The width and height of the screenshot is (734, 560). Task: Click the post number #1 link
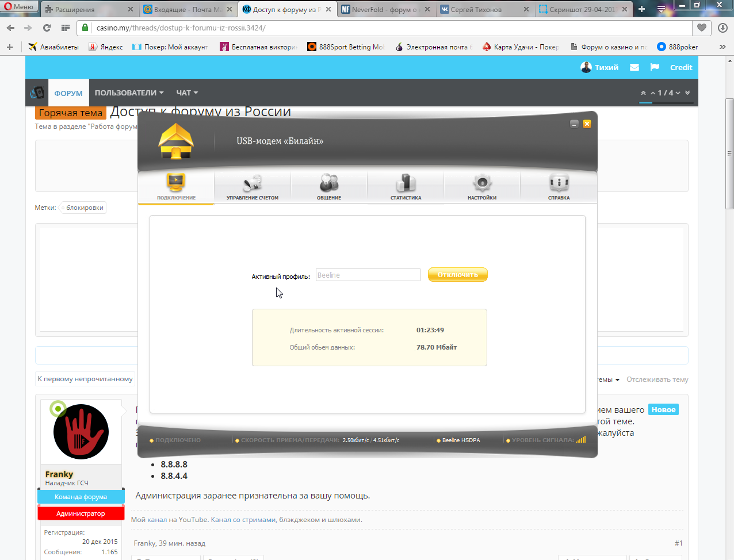(679, 543)
